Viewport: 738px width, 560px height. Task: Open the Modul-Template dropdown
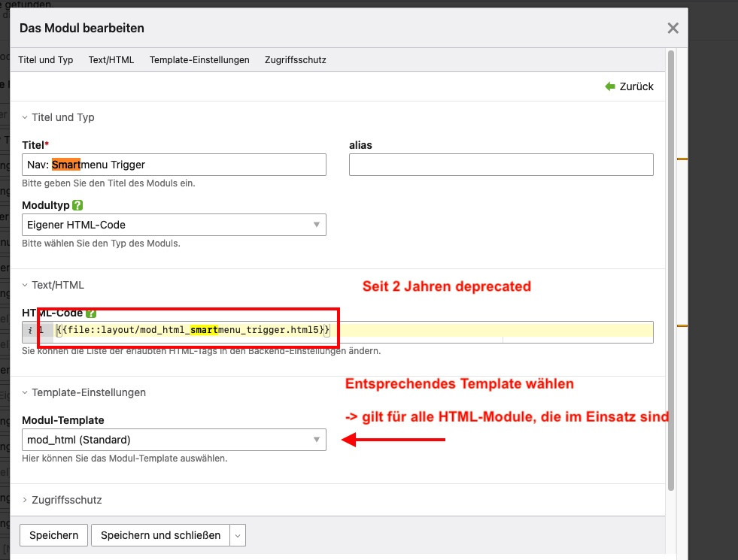coord(174,440)
